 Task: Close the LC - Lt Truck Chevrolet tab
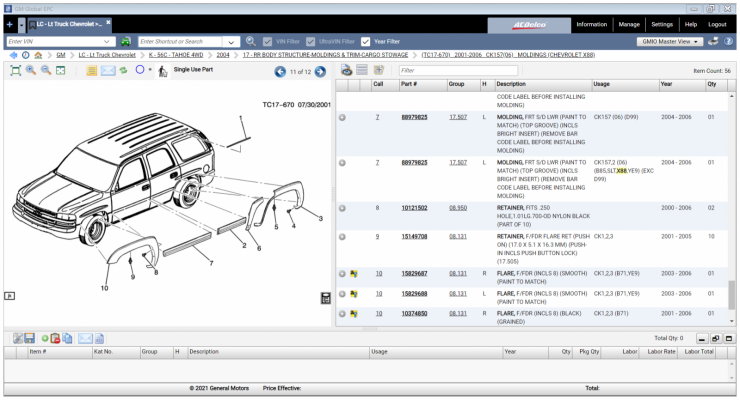click(108, 22)
